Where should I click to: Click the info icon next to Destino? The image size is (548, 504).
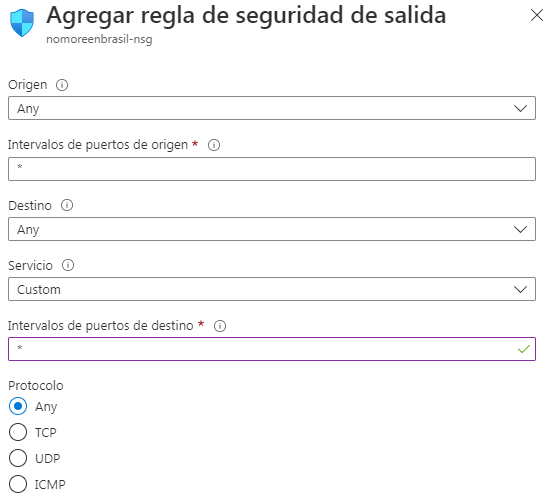(67, 205)
